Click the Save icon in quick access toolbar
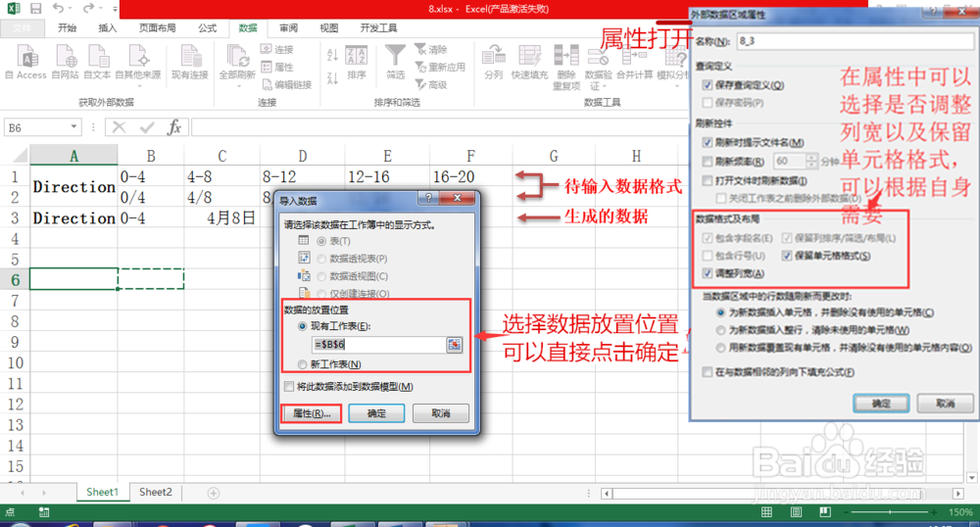Image resolution: width=980 pixels, height=527 pixels. click(35, 9)
